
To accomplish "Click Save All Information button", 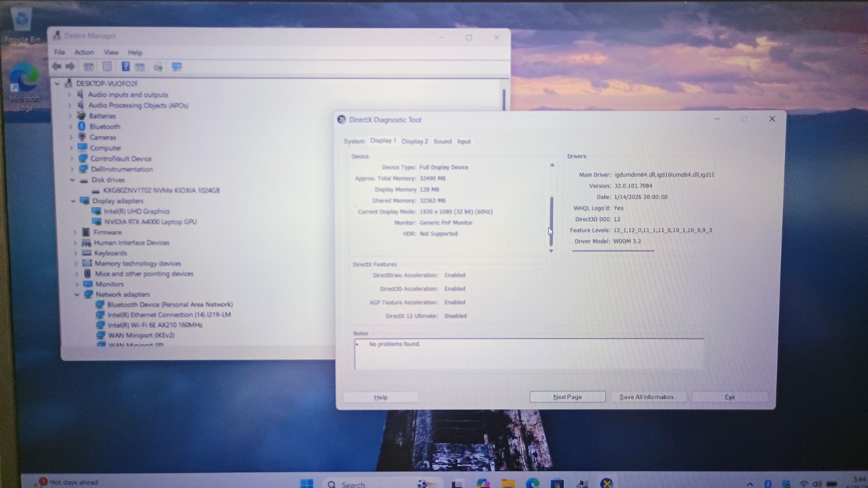I will 648,397.
